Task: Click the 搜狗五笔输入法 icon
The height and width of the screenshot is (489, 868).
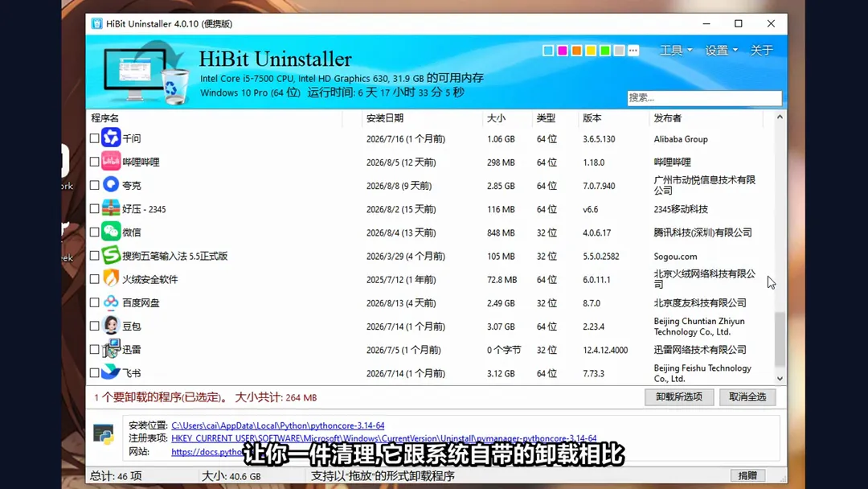Action: (x=111, y=255)
